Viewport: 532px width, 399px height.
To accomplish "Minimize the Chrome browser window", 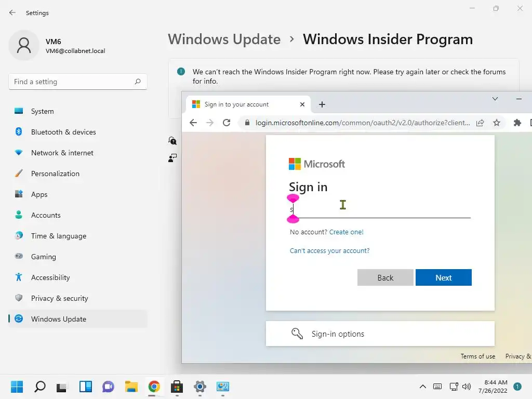I will coord(519,99).
